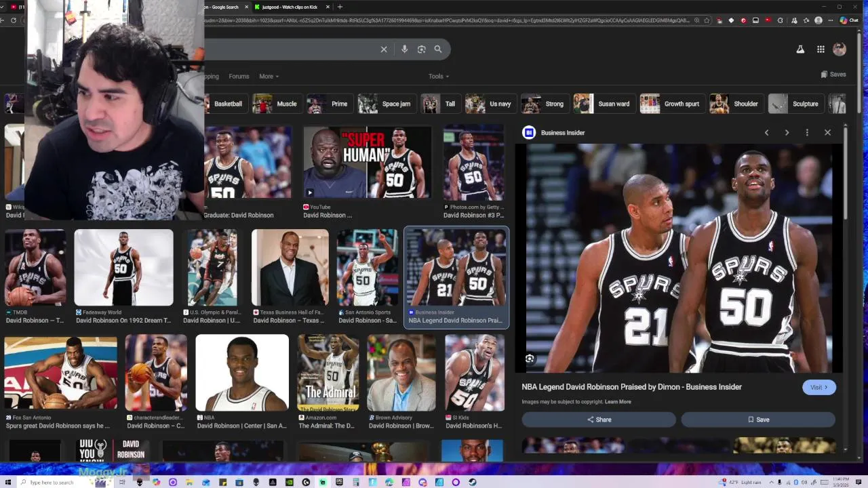Open the Fadeaway World 1992 Dream Team image
This screenshot has height=488, width=868.
click(x=123, y=268)
